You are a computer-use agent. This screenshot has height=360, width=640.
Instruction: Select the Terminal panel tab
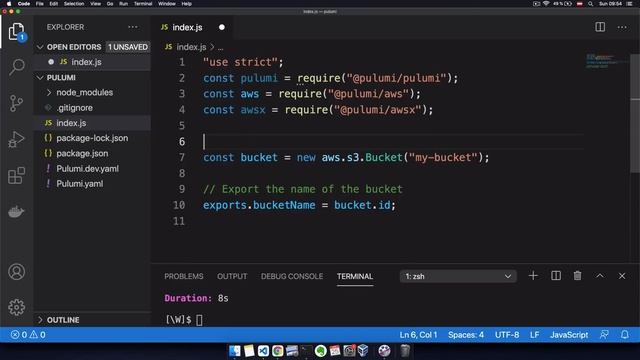point(355,276)
